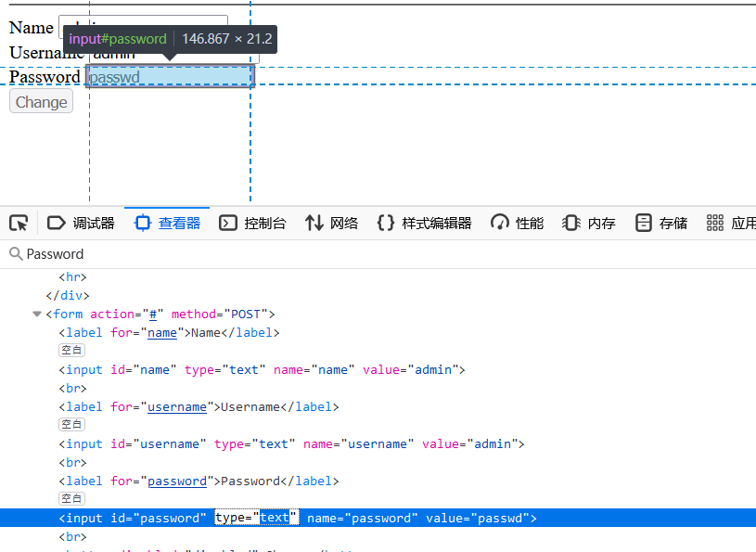756x552 pixels.
Task: Open the 存储 storage panel
Action: point(661,224)
